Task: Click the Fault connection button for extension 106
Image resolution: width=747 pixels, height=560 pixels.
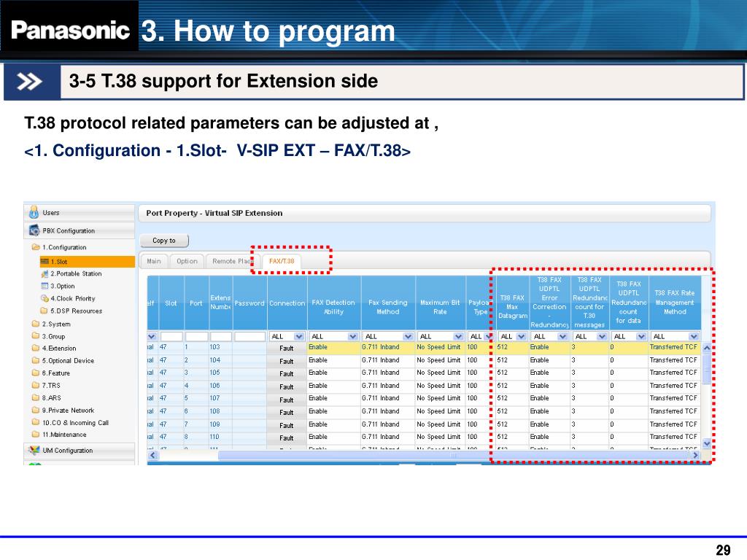Action: click(x=286, y=386)
